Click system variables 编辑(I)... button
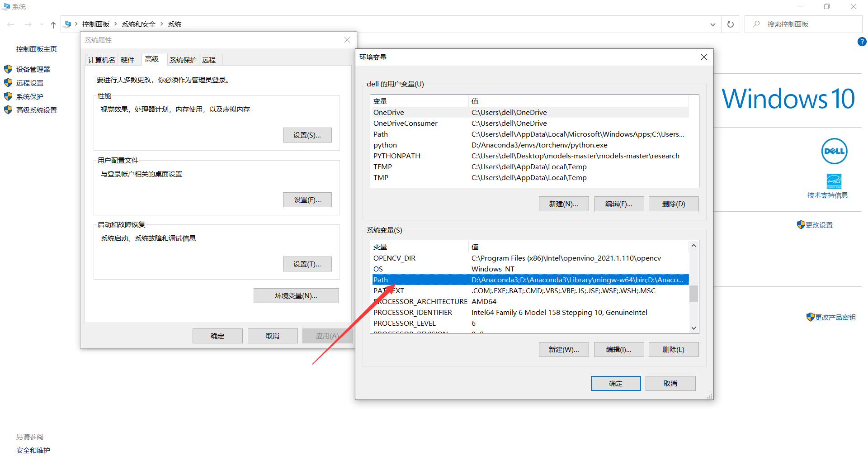The image size is (868, 466). tap(619, 349)
